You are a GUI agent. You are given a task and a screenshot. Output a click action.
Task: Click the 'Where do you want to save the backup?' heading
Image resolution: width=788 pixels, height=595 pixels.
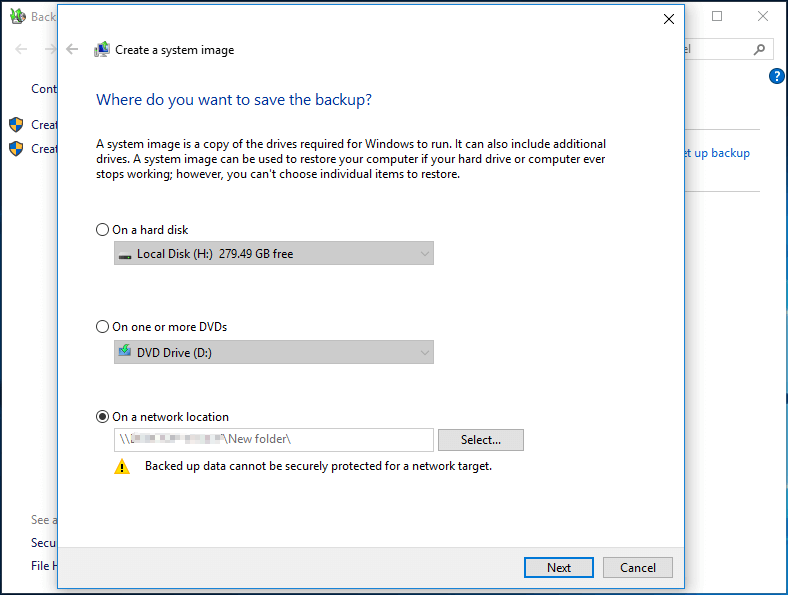[x=234, y=100]
